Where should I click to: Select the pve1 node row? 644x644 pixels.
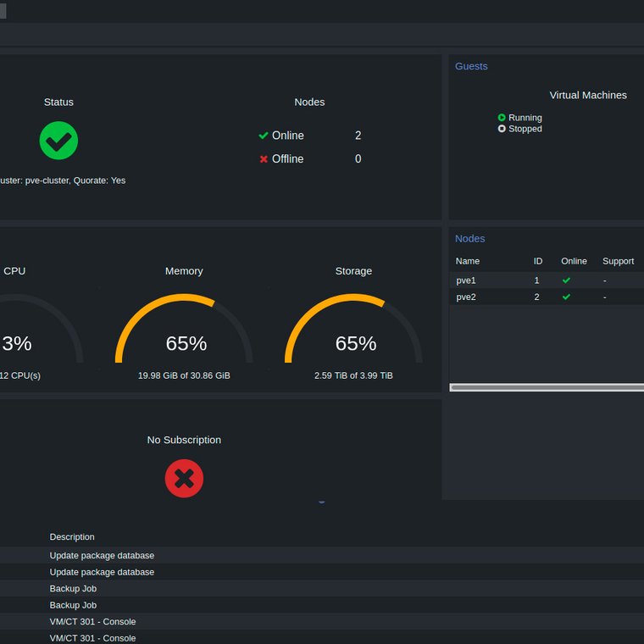point(547,280)
